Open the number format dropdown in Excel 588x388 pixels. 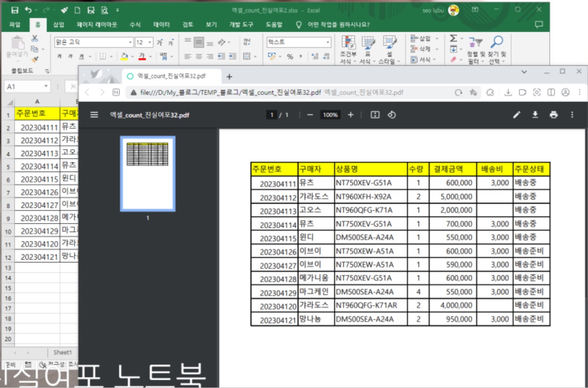328,42
